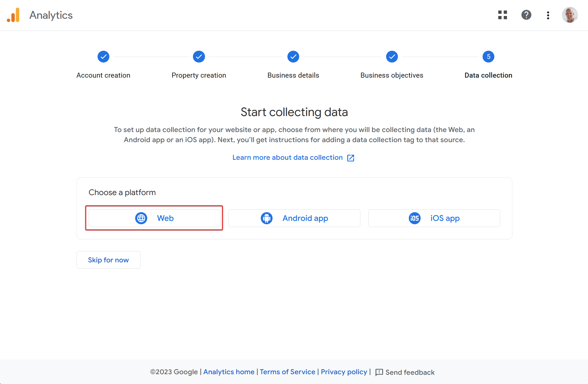Click the external link icon beside Learn more

351,158
